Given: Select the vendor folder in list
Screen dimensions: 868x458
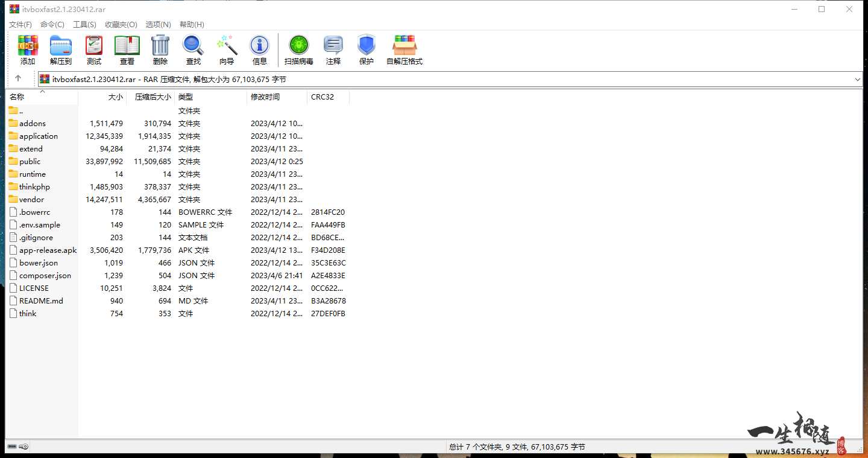Looking at the screenshot, I should (31, 200).
